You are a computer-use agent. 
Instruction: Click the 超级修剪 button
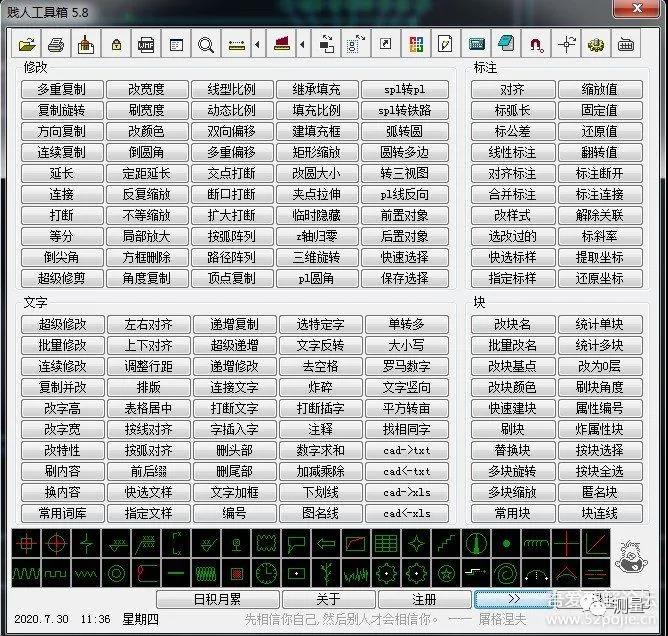[x=62, y=278]
